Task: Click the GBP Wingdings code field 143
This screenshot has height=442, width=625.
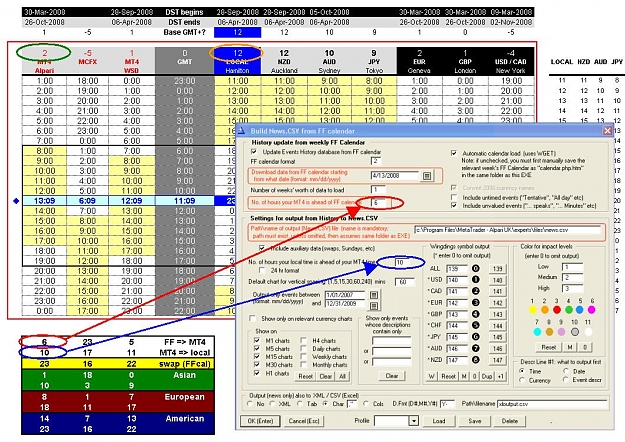Action: [x=457, y=314]
